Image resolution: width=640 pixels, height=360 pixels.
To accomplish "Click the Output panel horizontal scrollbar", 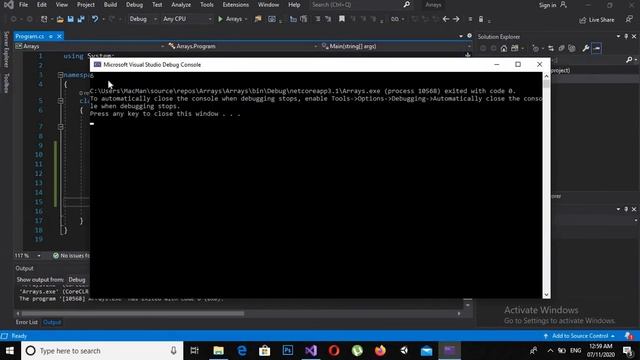I will (x=133, y=313).
